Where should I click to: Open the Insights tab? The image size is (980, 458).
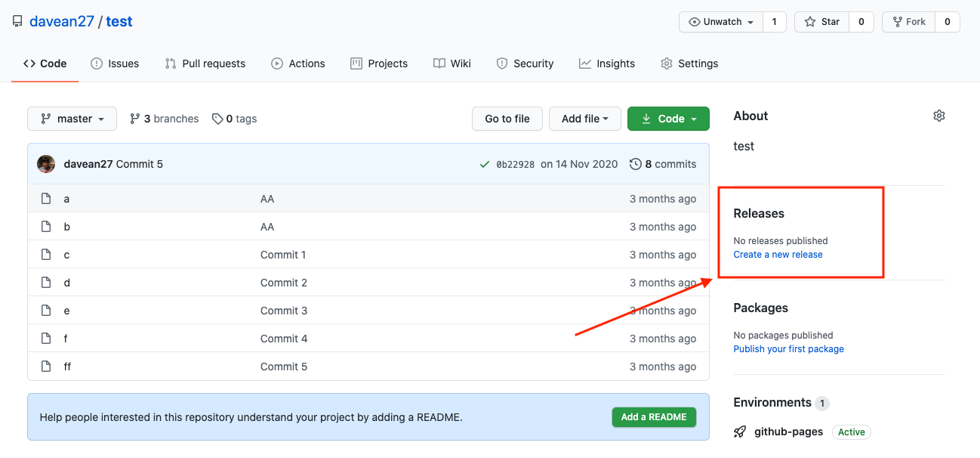point(607,63)
